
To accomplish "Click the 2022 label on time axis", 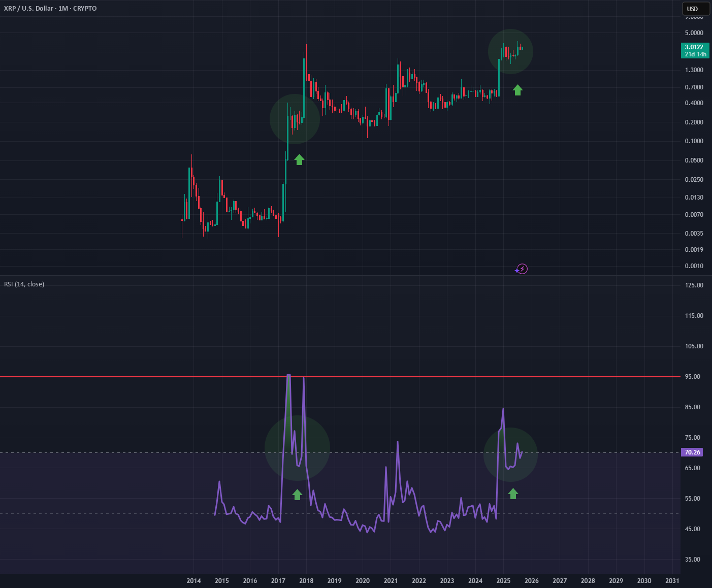I will click(419, 581).
